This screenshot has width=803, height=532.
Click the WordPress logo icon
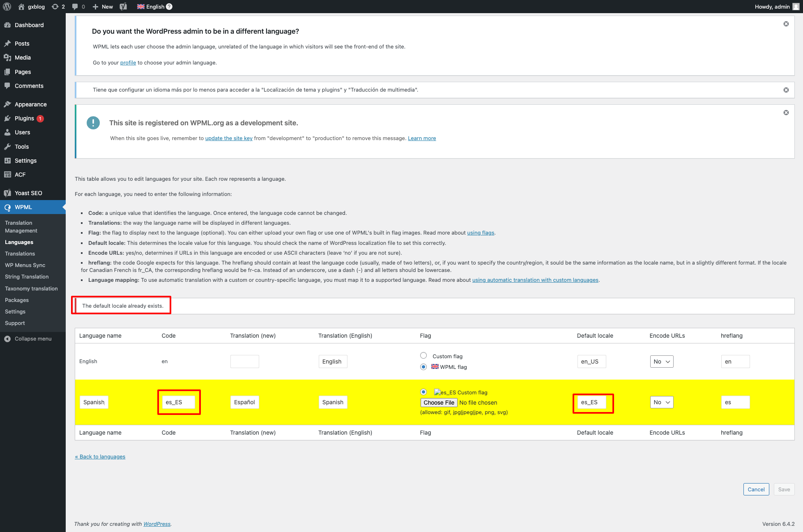click(7, 7)
